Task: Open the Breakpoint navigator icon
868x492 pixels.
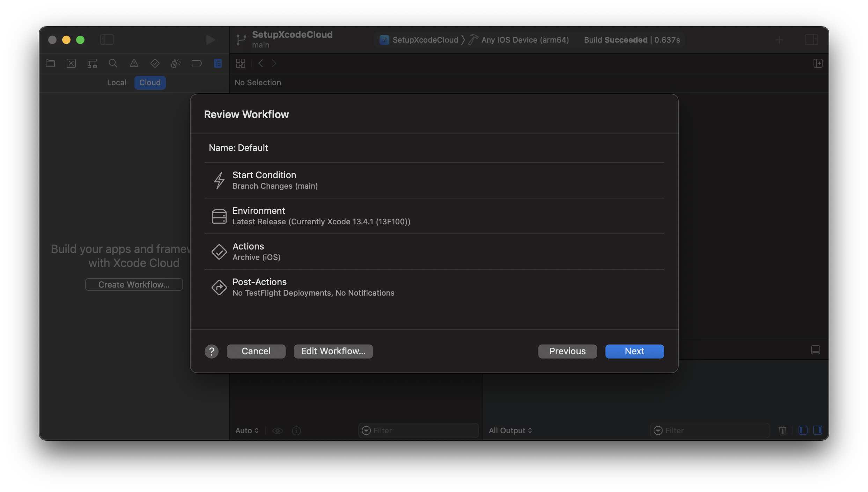Action: coord(197,63)
